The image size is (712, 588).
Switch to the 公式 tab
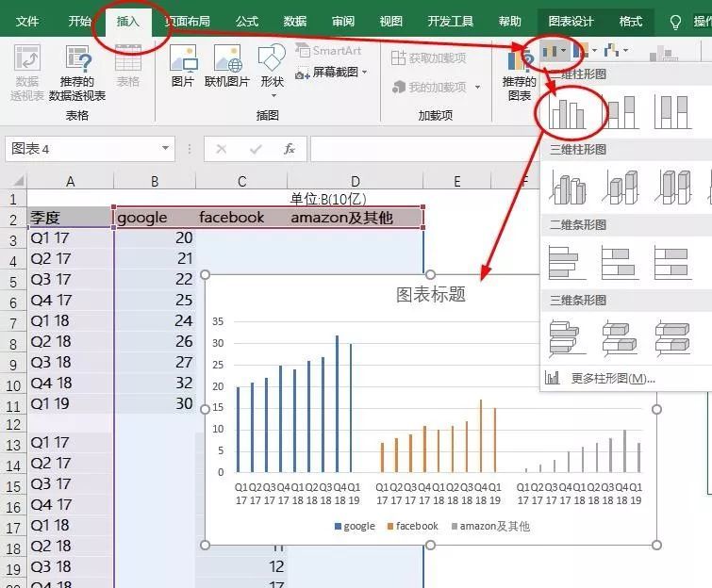[247, 22]
